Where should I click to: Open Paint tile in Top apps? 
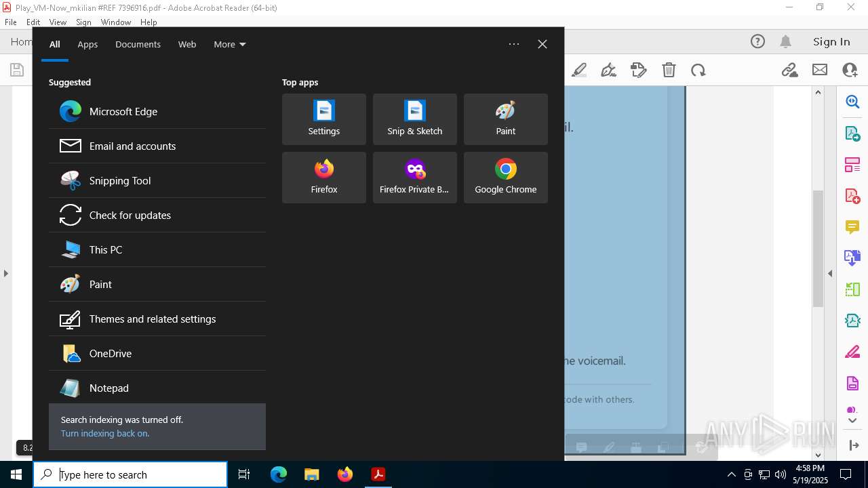[x=506, y=119]
